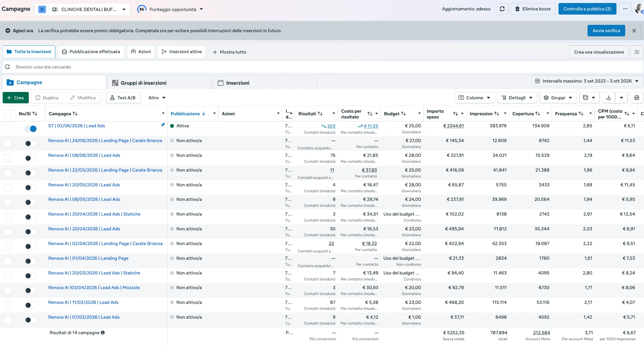The width and height of the screenshot is (644, 346).
Task: Open the Altro dropdown menu
Action: pos(157,98)
